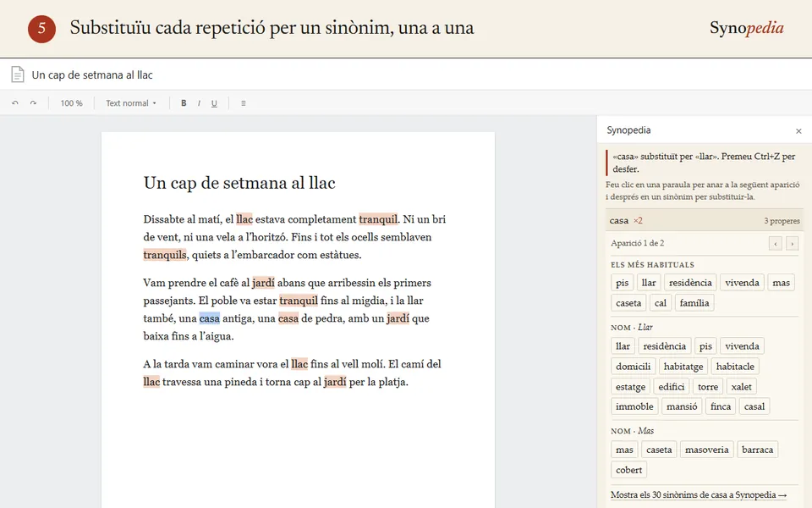This screenshot has height=508, width=812.
Task: Click highlighted 'jardí' before 'per la platja'
Action: (x=335, y=382)
